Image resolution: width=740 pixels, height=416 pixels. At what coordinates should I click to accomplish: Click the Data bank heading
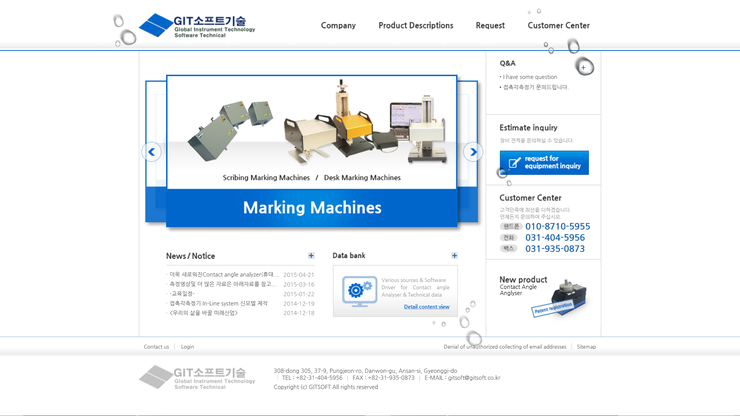tap(349, 255)
